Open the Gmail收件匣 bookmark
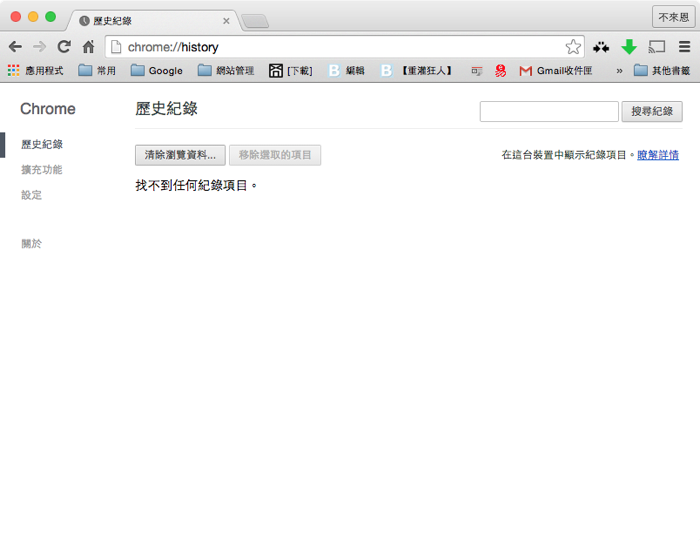Screen dimensions: 700x541 (x=558, y=71)
